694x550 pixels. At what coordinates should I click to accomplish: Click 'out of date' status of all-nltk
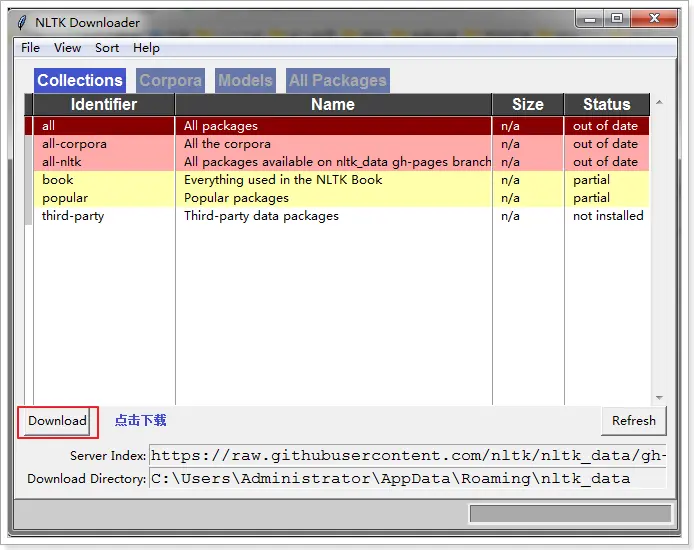(x=605, y=162)
